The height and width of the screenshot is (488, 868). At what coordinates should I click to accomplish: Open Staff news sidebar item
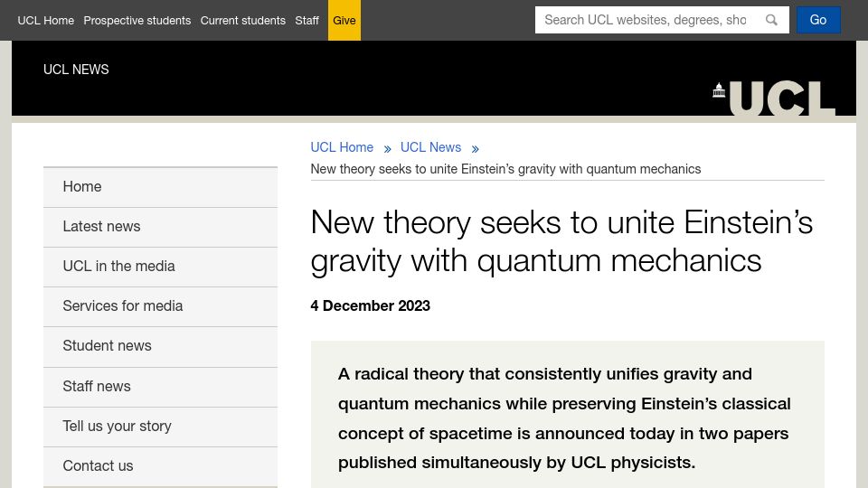[161, 387]
